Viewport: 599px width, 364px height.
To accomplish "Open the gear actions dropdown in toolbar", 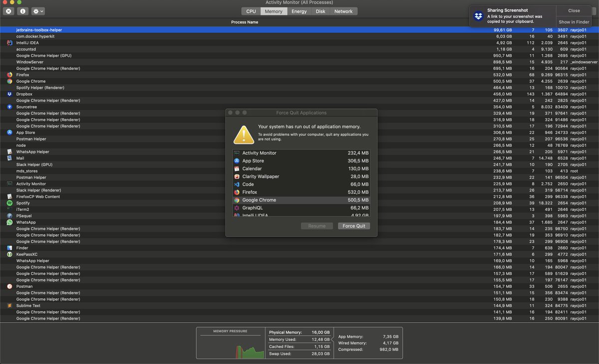I will tap(38, 11).
